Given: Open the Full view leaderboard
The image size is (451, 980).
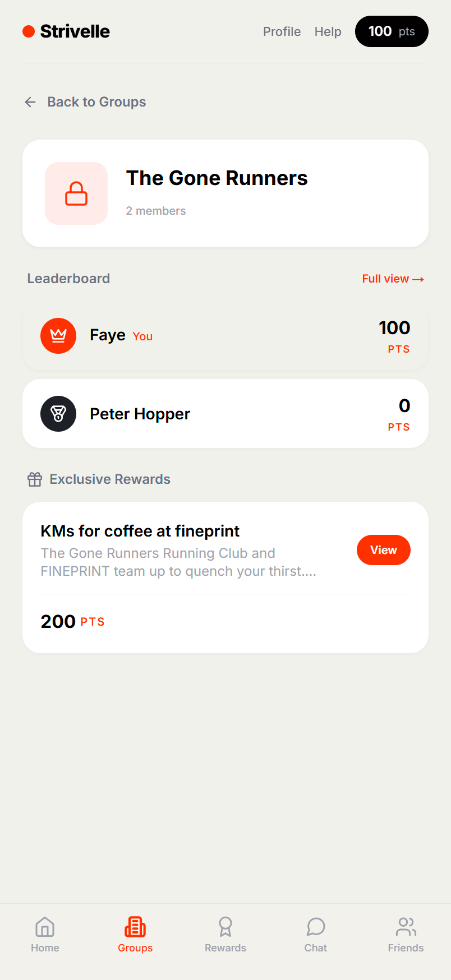Looking at the screenshot, I should pyautogui.click(x=393, y=279).
